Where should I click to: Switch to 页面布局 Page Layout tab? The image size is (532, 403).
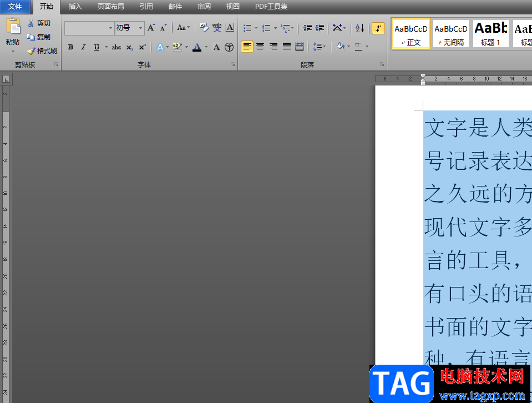click(x=110, y=7)
